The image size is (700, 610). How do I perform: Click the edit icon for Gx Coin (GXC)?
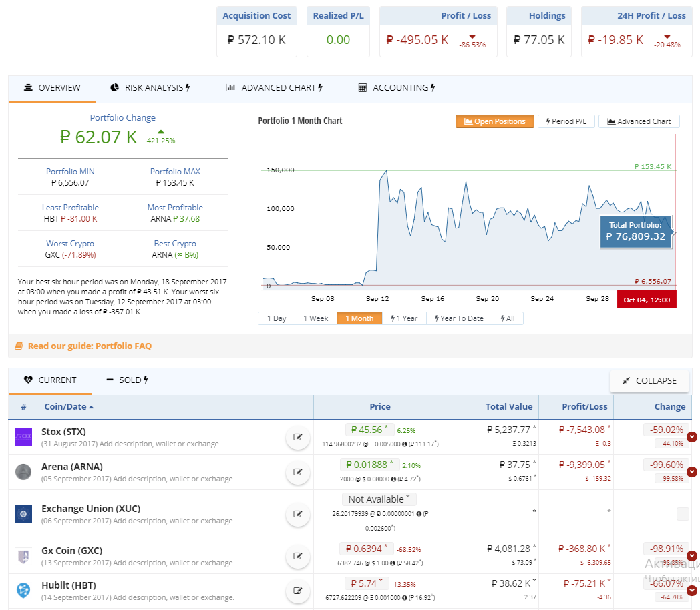pyautogui.click(x=297, y=556)
